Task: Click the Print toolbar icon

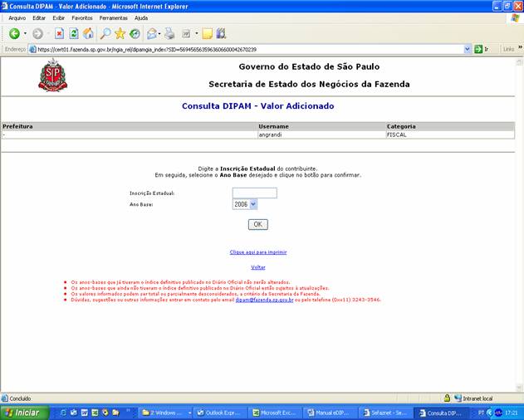Action: [x=169, y=34]
